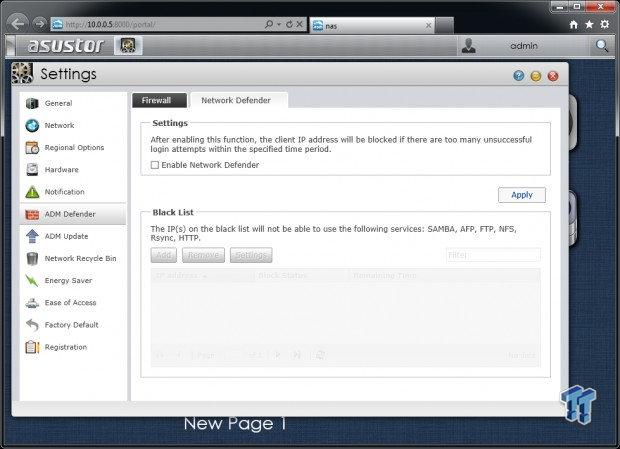
Task: Open browser home icon
Action: coord(574,25)
